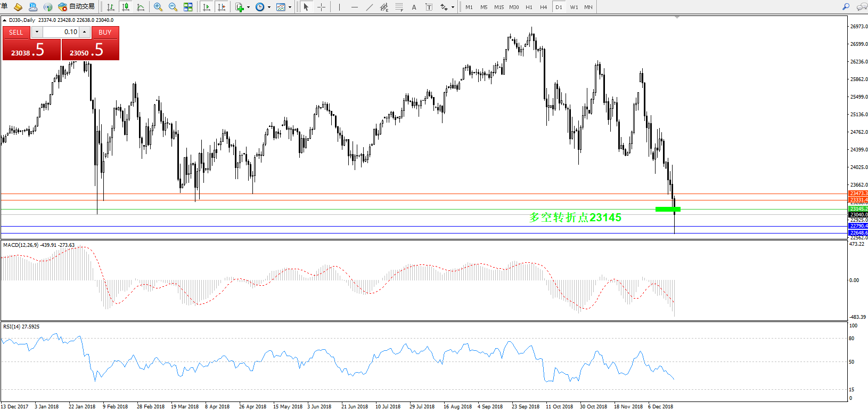Screen dimensions: 868x410
Task: Select the vertical line drawing tool
Action: (339, 7)
